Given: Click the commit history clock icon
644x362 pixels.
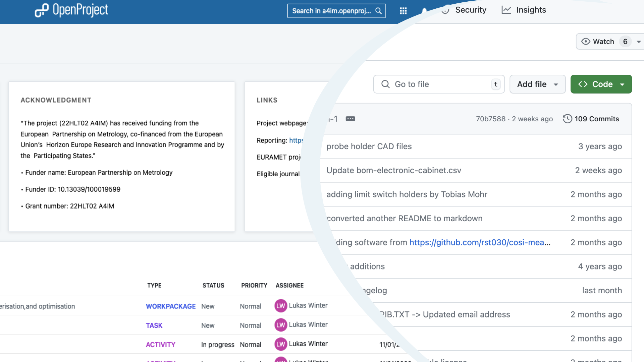Looking at the screenshot, I should [x=567, y=119].
